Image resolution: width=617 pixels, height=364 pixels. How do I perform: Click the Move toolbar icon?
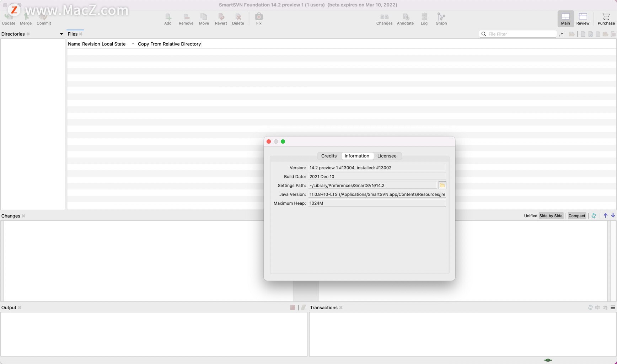pos(204,19)
